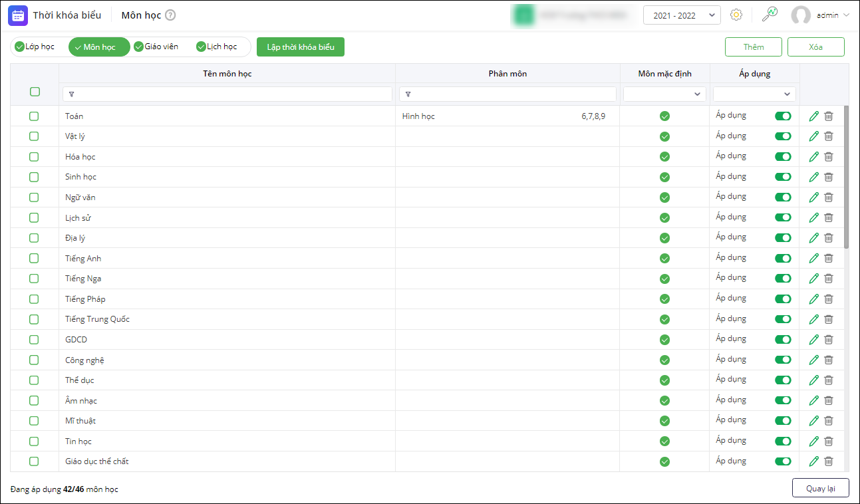Click the Mĩ thuật subject name
This screenshot has width=860, height=504.
(x=80, y=421)
